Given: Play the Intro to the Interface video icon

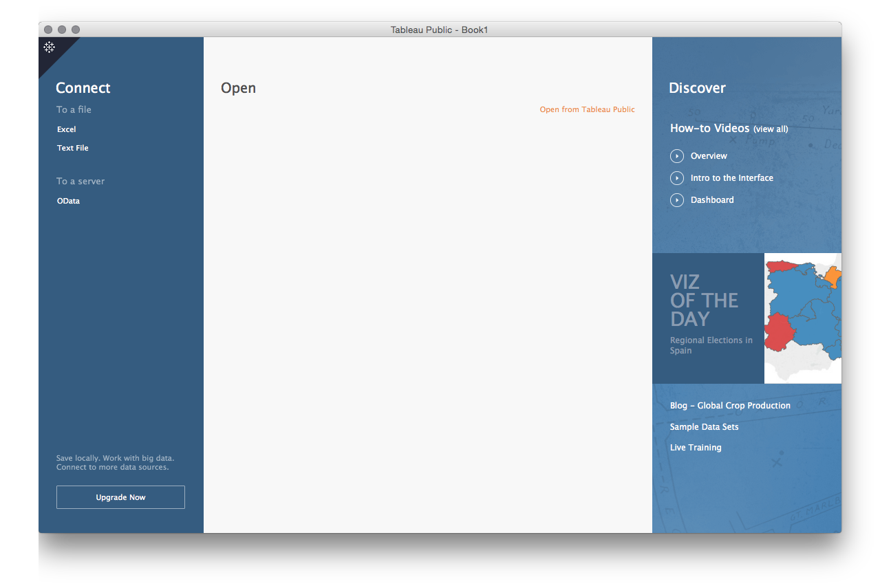Looking at the screenshot, I should 677,178.
